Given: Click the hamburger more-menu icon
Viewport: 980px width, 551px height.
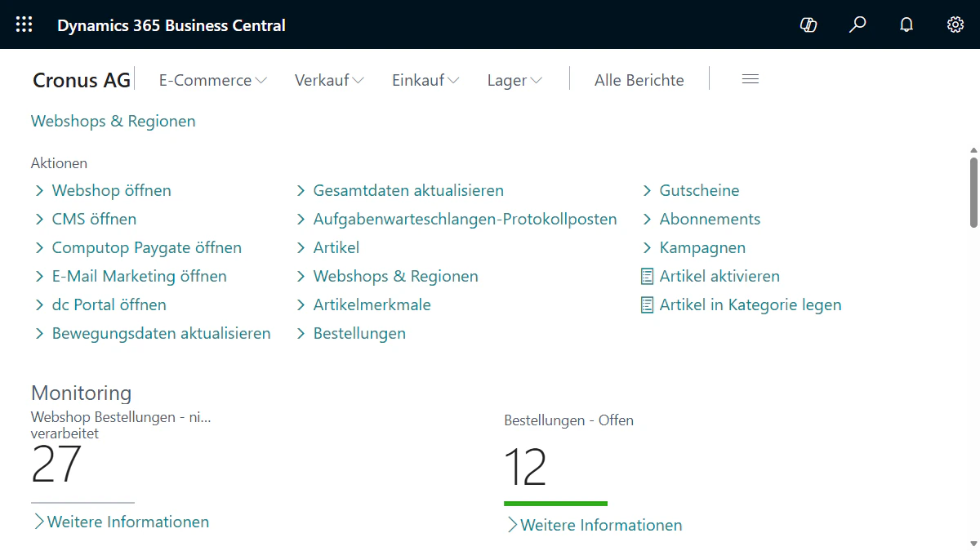Looking at the screenshot, I should click(751, 79).
